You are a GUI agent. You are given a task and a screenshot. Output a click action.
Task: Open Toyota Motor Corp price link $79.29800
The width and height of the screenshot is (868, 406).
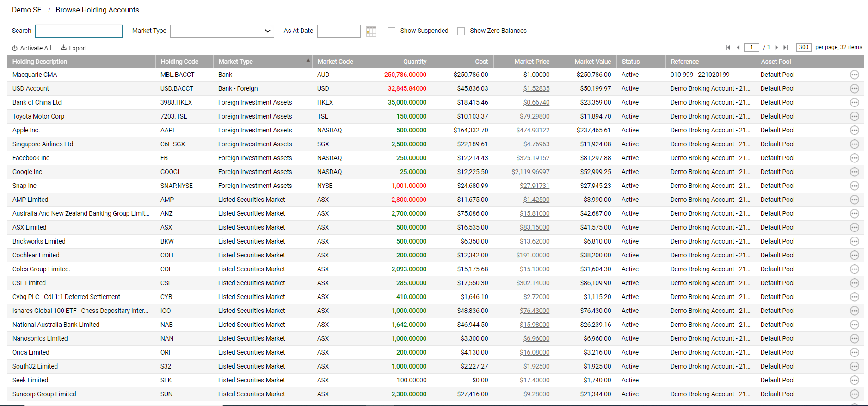[x=535, y=116]
